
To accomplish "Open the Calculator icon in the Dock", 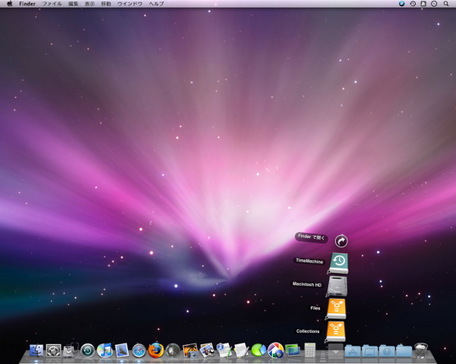I will [x=310, y=351].
